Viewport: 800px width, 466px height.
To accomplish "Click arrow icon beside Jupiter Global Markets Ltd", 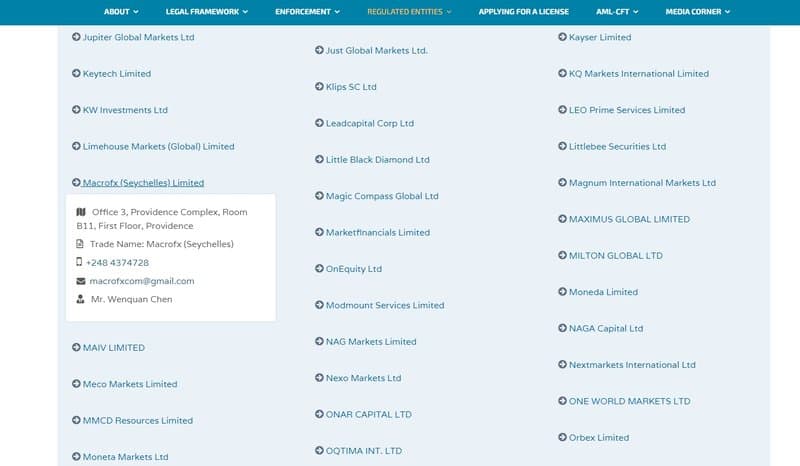I will point(76,37).
